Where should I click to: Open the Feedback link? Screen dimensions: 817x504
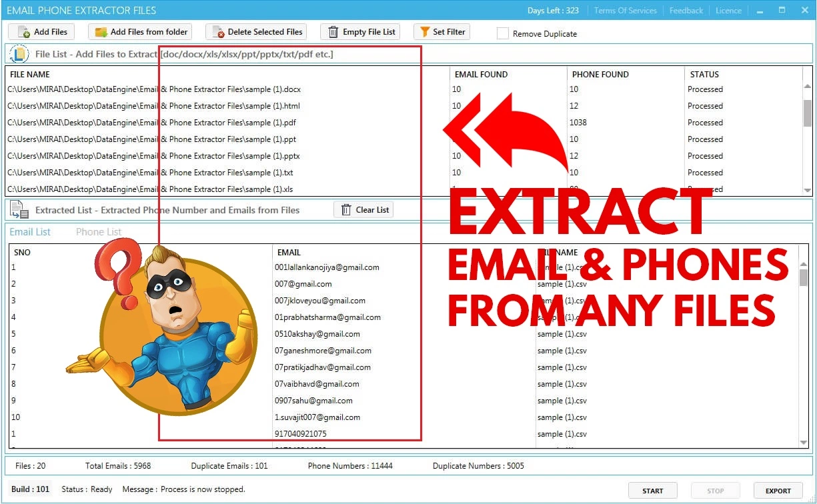[686, 11]
